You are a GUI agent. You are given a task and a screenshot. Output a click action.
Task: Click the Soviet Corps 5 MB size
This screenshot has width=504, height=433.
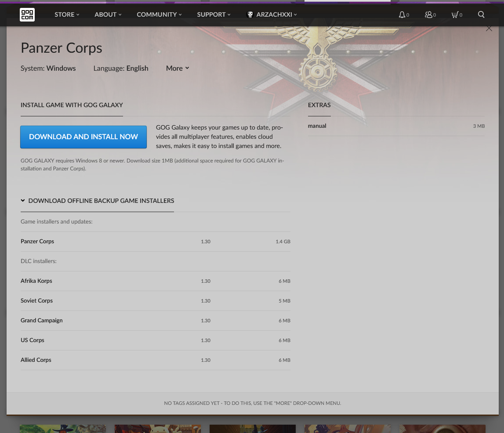(284, 301)
